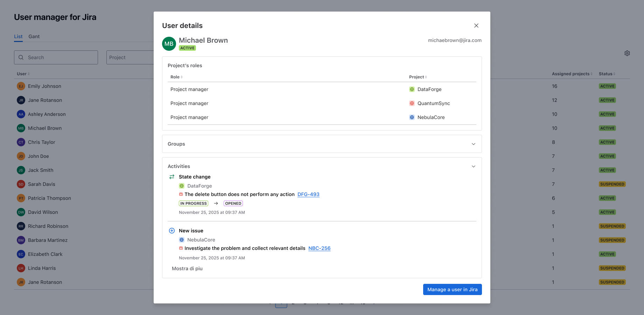
Task: Click the bug icon next to delete button issue
Action: tap(181, 194)
